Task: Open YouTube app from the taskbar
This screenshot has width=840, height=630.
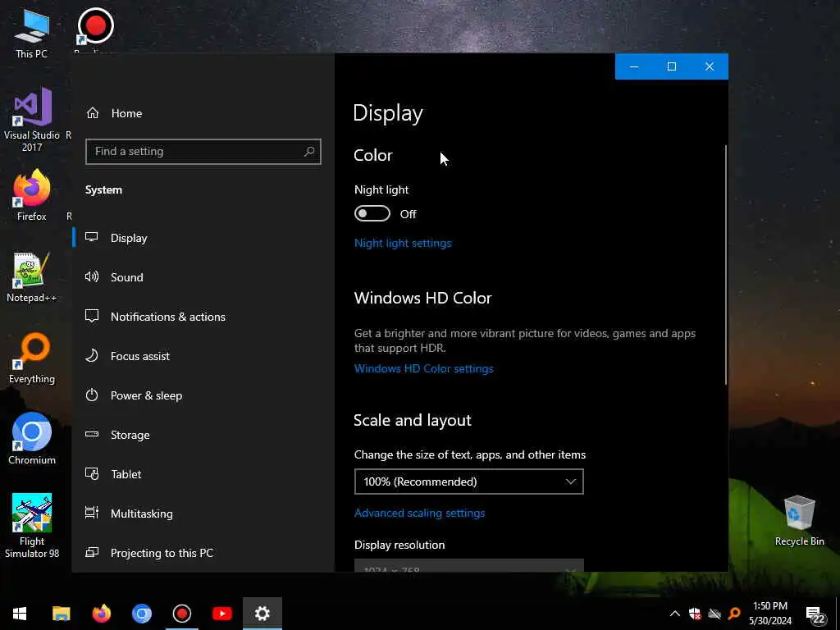Action: click(221, 614)
